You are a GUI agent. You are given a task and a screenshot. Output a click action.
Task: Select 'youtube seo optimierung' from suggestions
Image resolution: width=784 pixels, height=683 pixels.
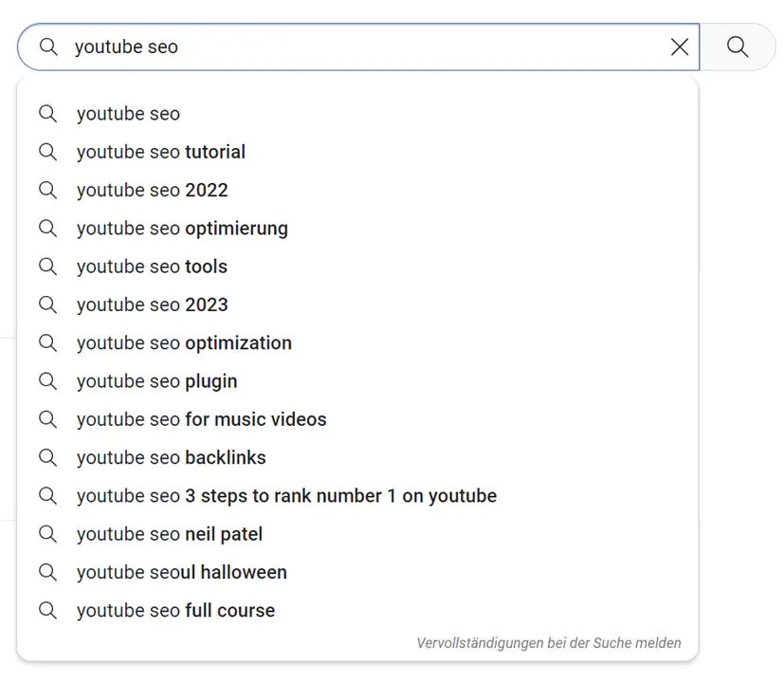point(182,229)
